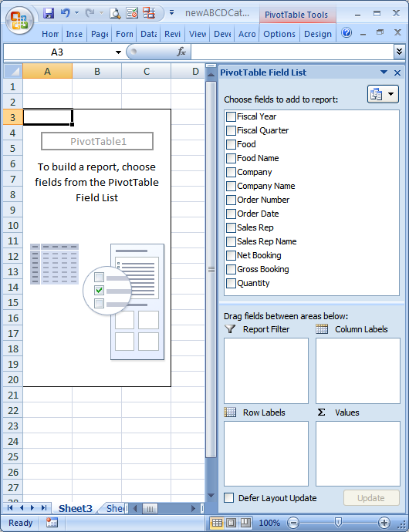409x532 pixels.
Task: Open the View ribbon tab
Action: click(x=198, y=34)
